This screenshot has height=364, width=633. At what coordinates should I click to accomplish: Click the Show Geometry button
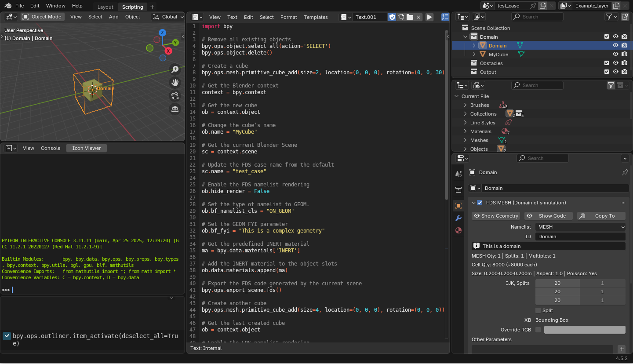[x=496, y=216]
